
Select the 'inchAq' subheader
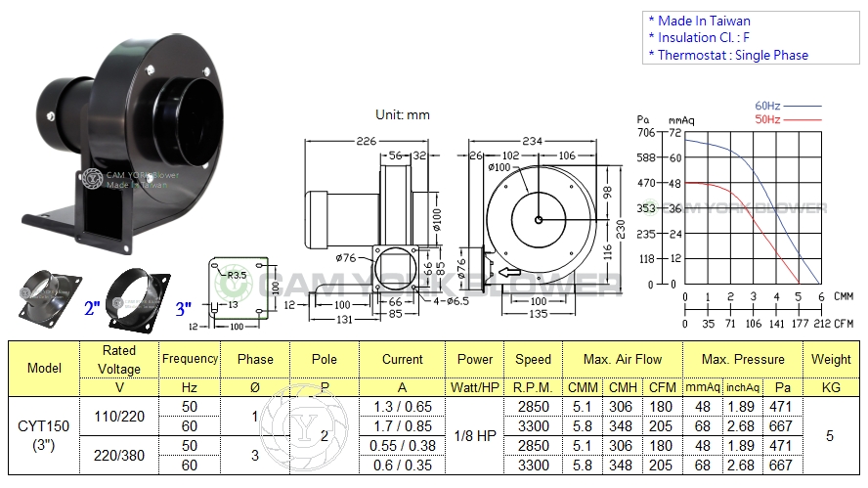[742, 387]
